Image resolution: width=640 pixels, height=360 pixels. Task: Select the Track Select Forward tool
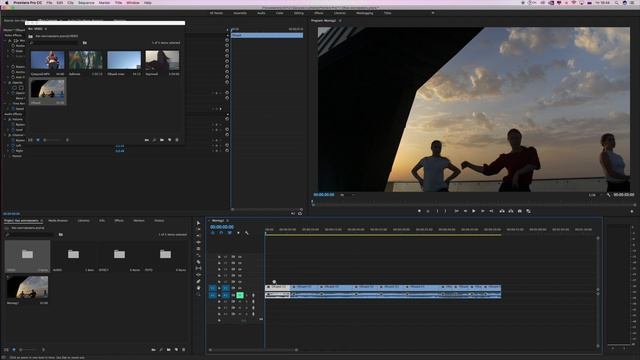click(x=198, y=229)
